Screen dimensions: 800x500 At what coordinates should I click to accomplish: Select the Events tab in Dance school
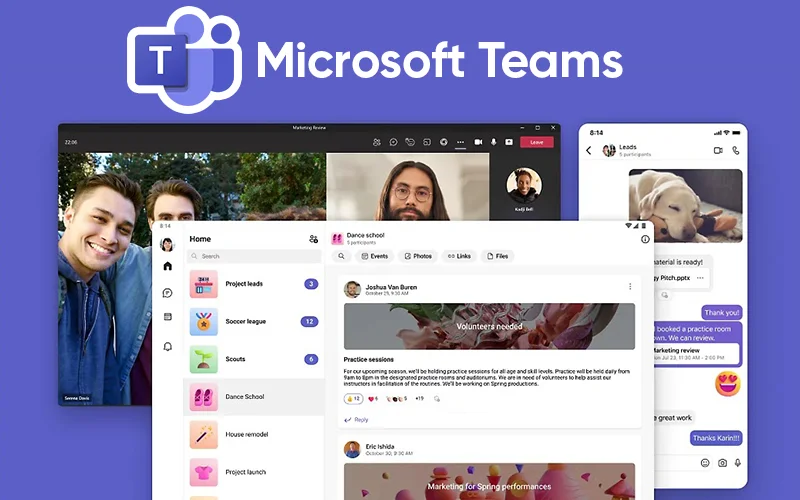tap(375, 256)
